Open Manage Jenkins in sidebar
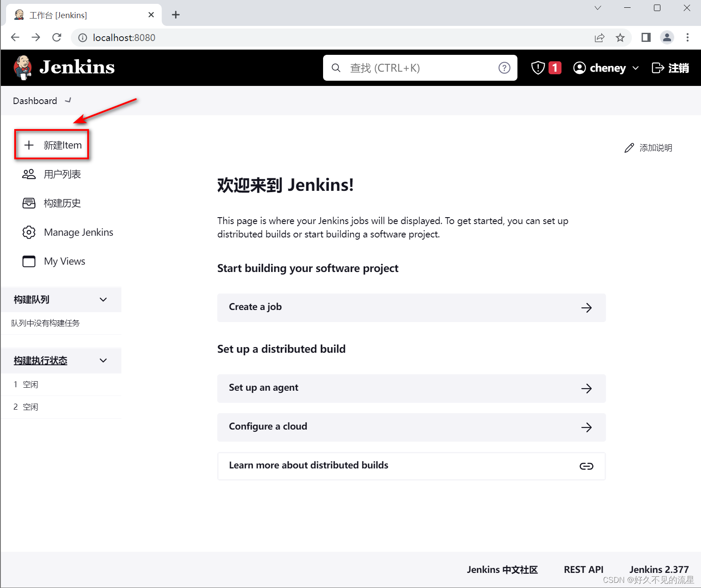Viewport: 701px width, 588px height. coord(68,232)
